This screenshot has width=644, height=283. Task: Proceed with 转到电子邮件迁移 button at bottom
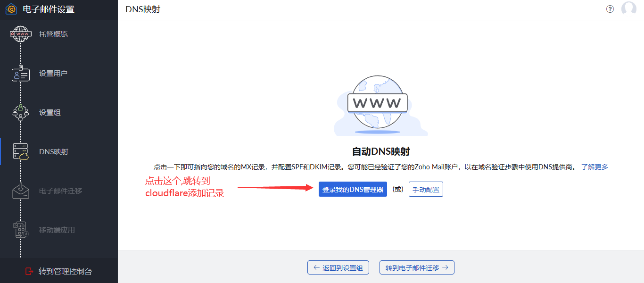(417, 267)
